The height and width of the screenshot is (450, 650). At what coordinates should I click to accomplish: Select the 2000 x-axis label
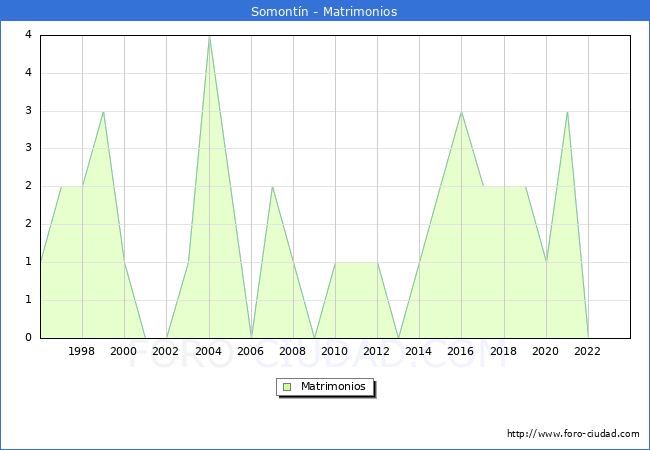pyautogui.click(x=124, y=351)
